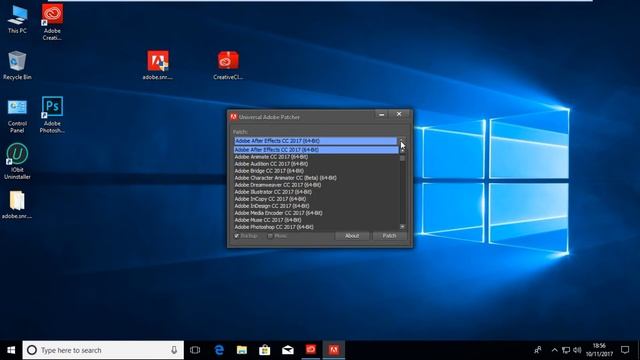The height and width of the screenshot is (360, 640).
Task: Click the network icon in the system tray
Action: (x=566, y=350)
